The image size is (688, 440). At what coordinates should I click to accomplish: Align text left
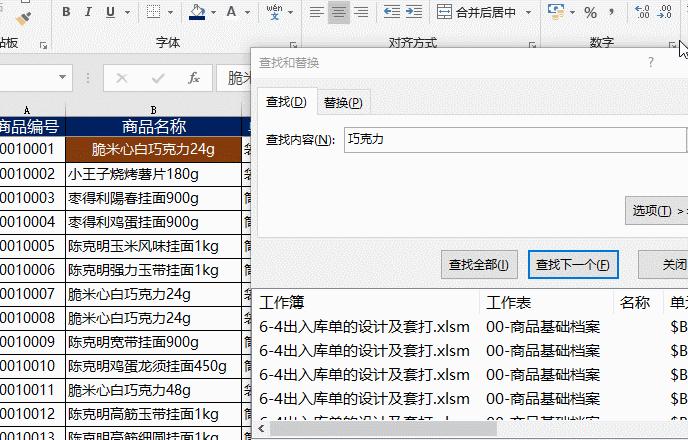click(x=316, y=12)
